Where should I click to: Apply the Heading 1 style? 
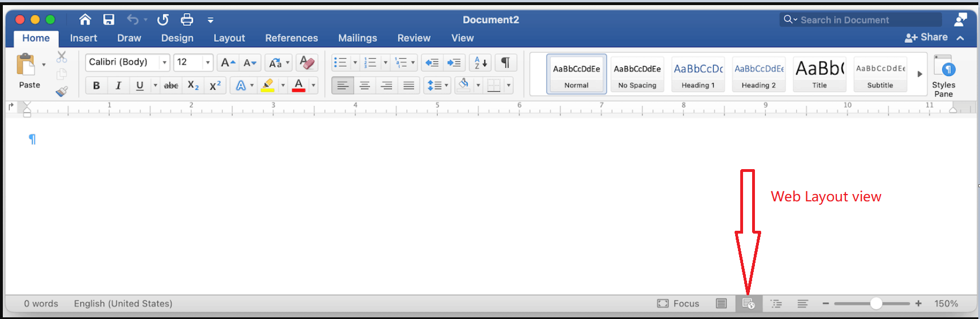pyautogui.click(x=698, y=74)
